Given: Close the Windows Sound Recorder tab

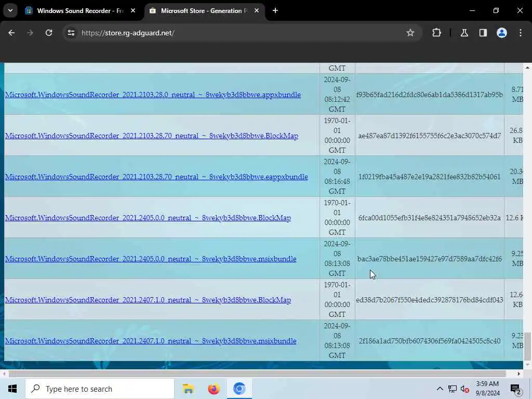Looking at the screenshot, I should click(133, 11).
